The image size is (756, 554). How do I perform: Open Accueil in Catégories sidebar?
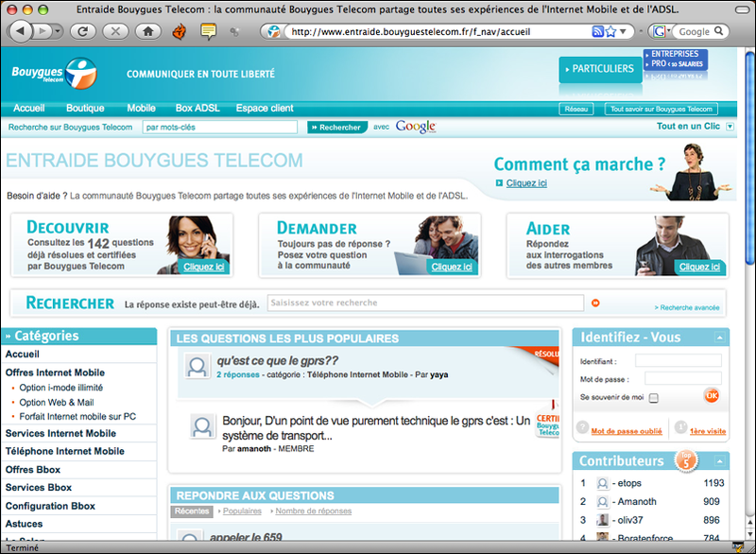pyautogui.click(x=22, y=354)
